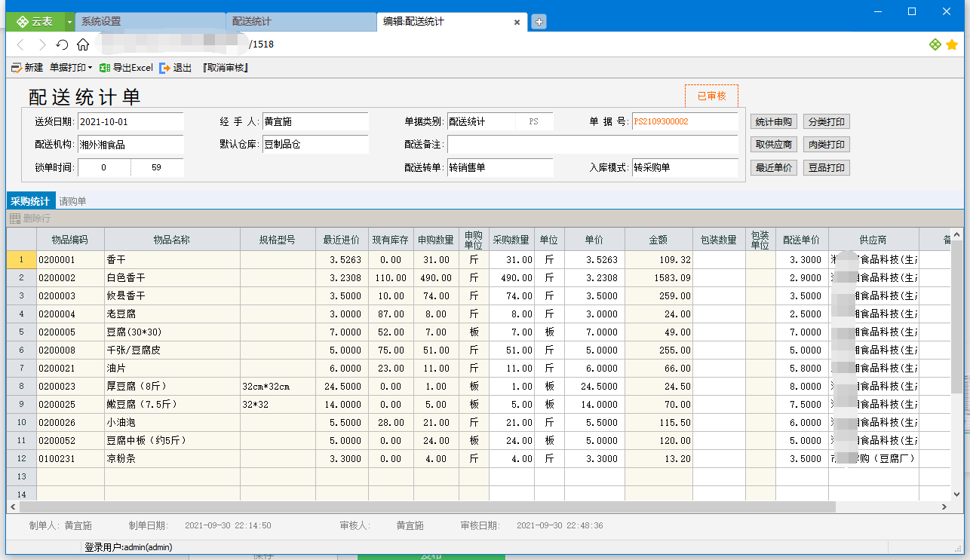
Task: Click the 供应商 column header
Action: pyautogui.click(x=873, y=240)
